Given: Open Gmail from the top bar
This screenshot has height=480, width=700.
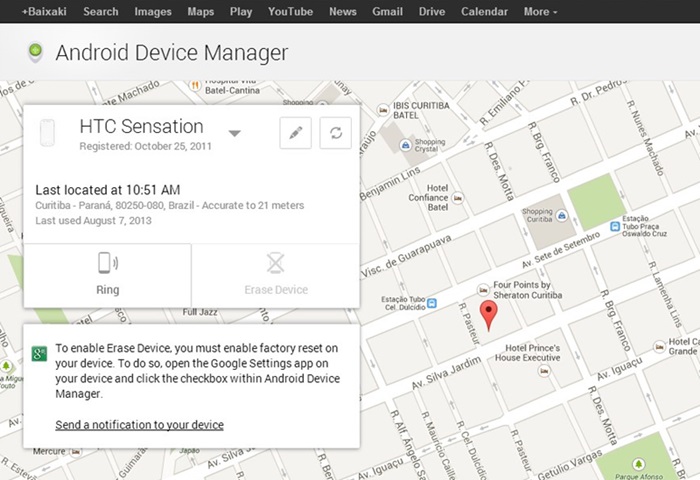Looking at the screenshot, I should 388,12.
